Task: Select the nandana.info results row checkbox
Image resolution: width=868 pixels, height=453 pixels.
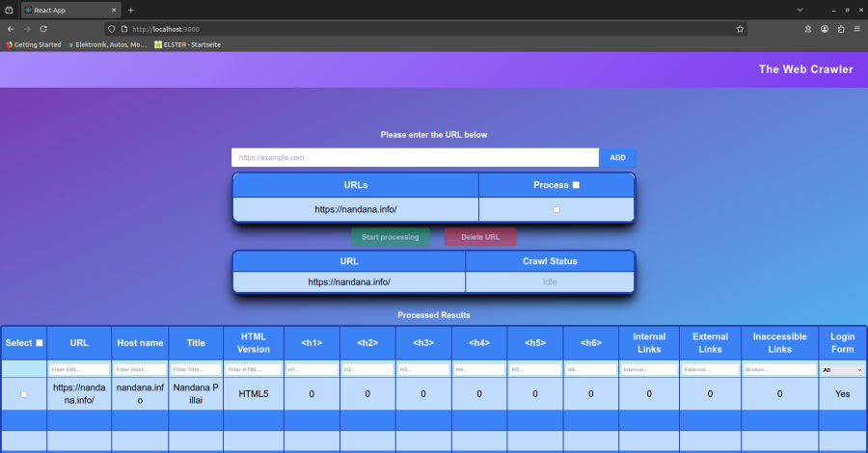Action: (x=24, y=394)
